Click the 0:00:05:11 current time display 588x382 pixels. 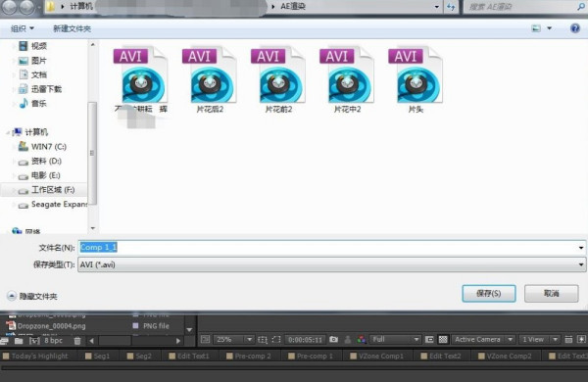(305, 340)
